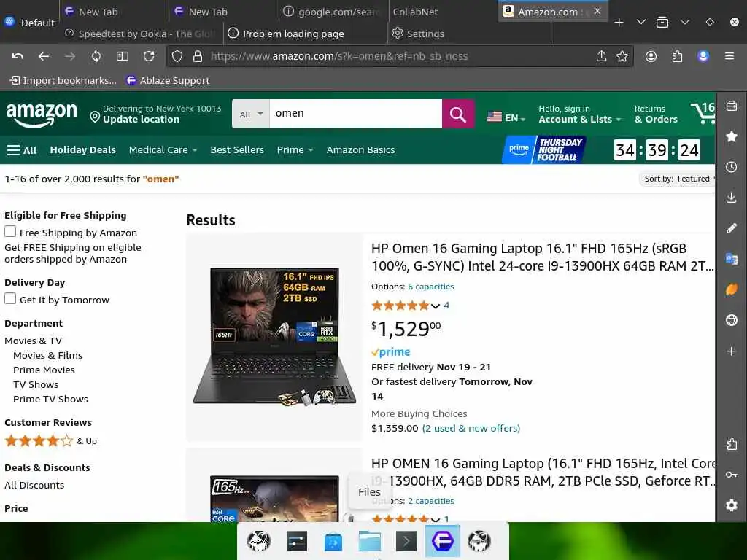
Task: Open the shield tracking protection icon
Action: point(177,56)
